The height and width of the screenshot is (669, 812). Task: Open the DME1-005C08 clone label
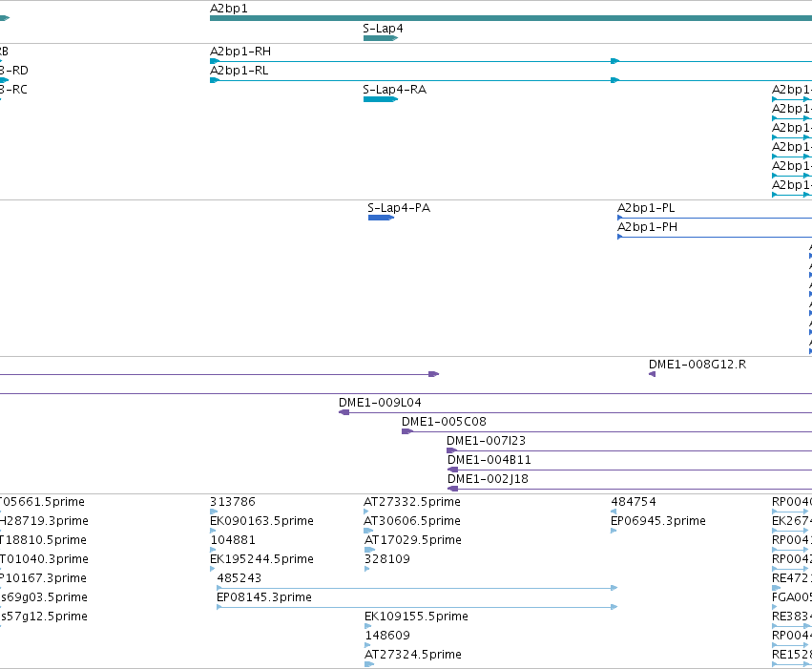[444, 422]
